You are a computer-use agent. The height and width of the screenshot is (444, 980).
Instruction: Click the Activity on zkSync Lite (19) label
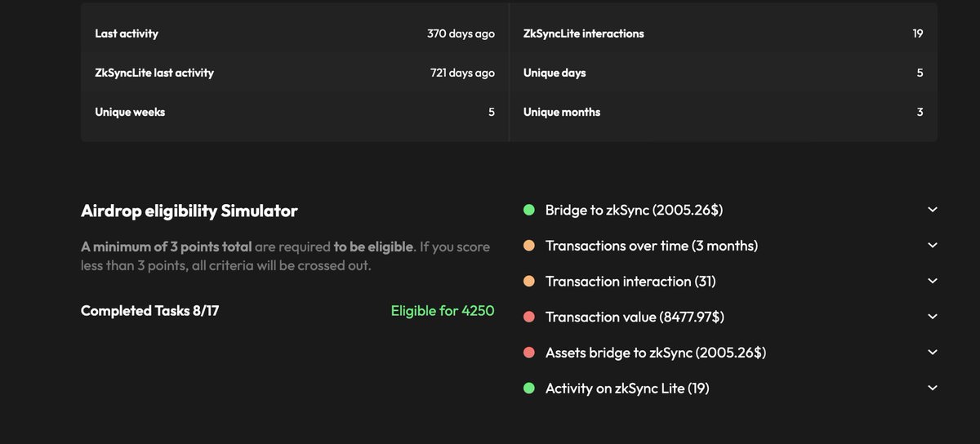click(627, 388)
